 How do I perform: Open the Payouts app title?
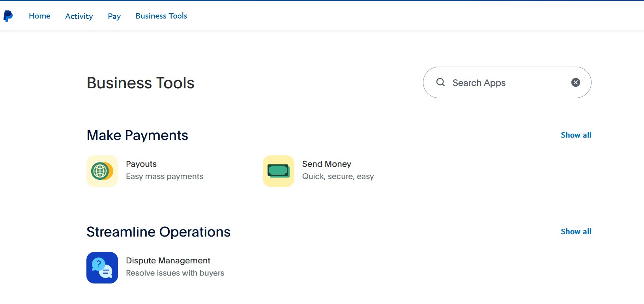pyautogui.click(x=141, y=164)
